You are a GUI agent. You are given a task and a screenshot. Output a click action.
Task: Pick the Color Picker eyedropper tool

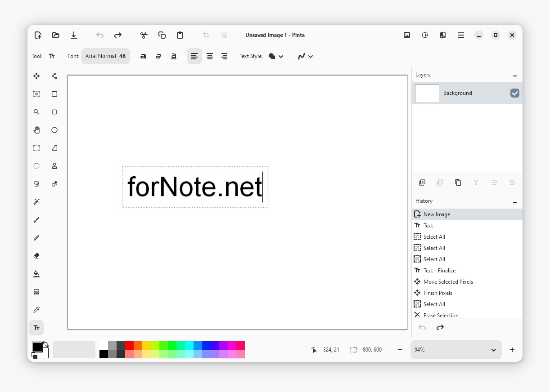point(36,310)
